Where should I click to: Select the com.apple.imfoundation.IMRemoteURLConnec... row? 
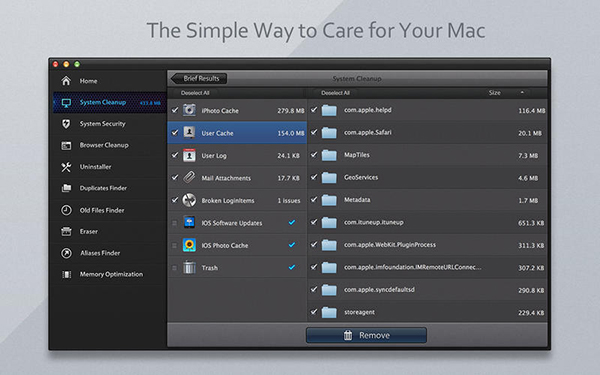pyautogui.click(x=427, y=267)
